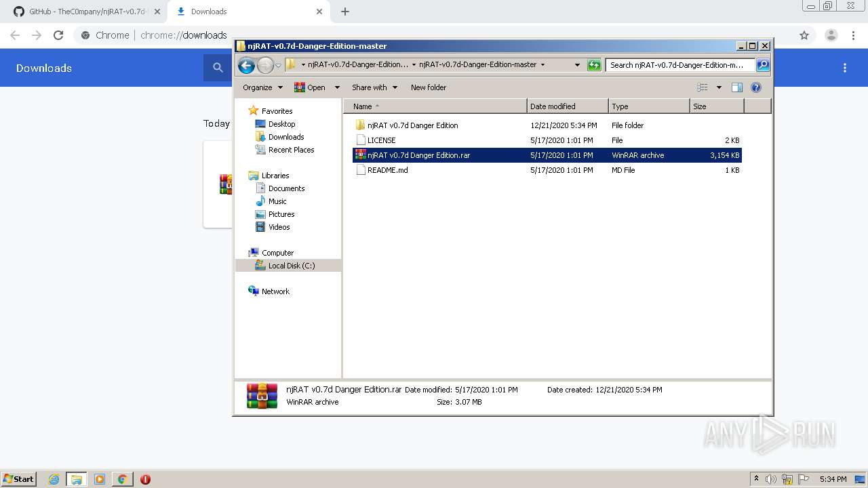868x488 pixels.
Task: Open Downloads in Favorites
Action: coord(279,137)
